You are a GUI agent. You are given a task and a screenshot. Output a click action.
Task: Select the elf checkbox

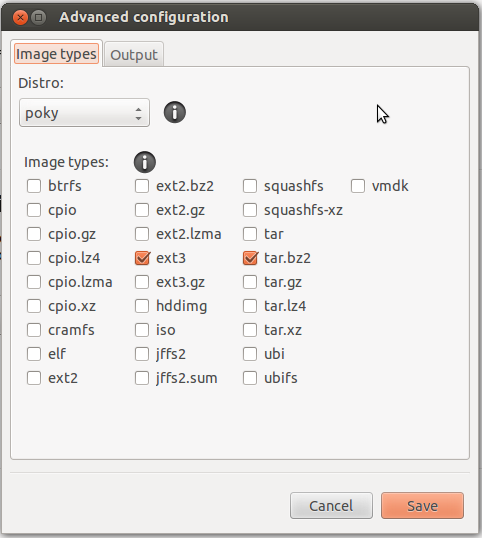(34, 354)
